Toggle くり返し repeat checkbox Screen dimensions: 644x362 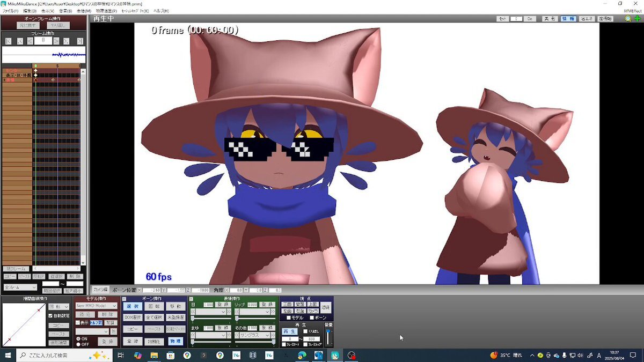[306, 331]
